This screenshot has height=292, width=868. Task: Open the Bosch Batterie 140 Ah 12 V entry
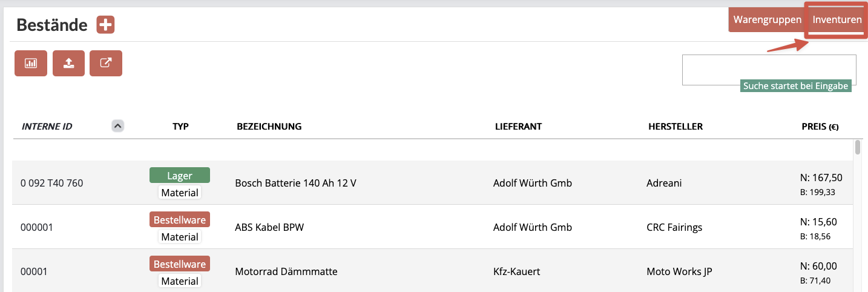[295, 182]
